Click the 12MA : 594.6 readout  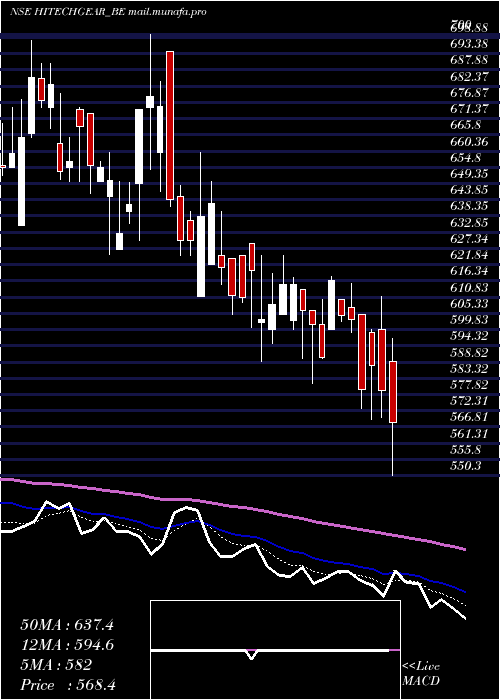coord(67,645)
